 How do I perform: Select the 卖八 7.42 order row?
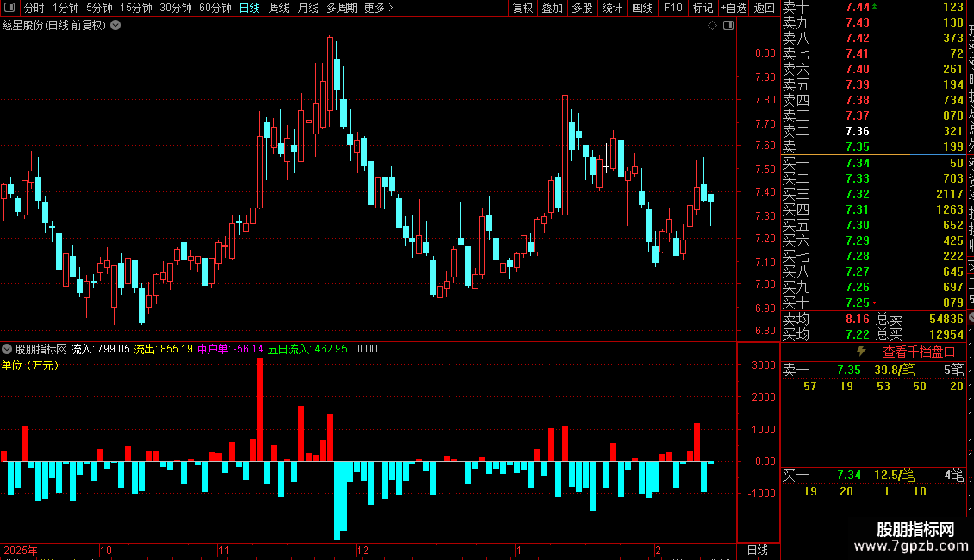873,39
